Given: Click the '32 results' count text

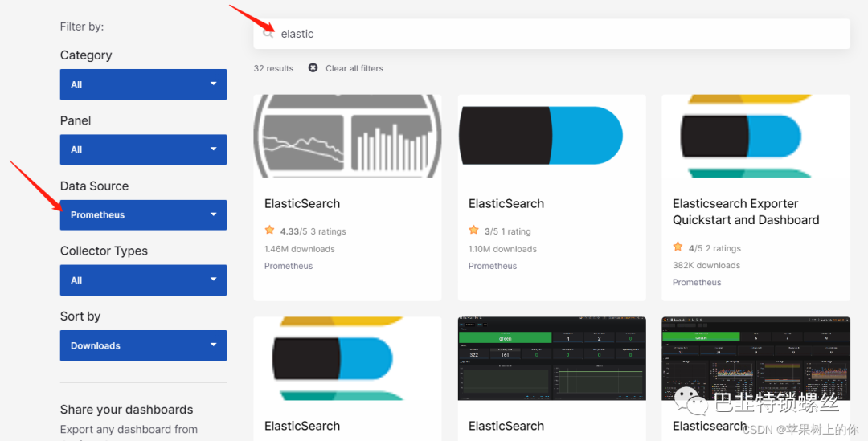Looking at the screenshot, I should point(273,68).
